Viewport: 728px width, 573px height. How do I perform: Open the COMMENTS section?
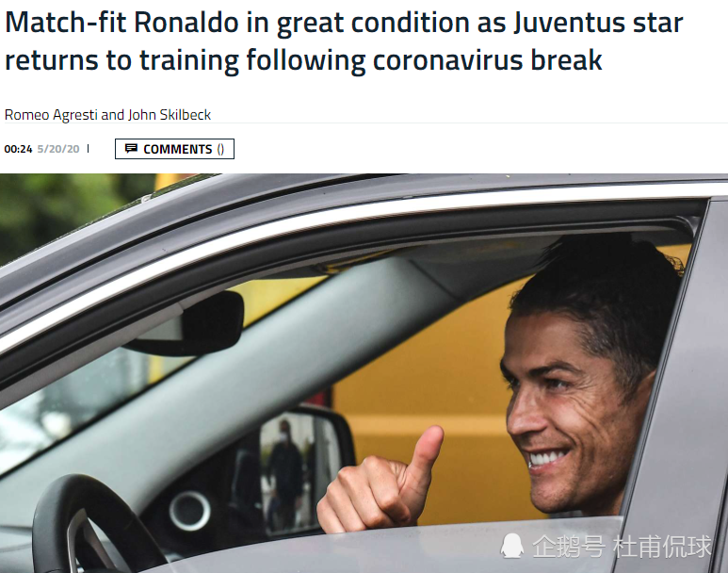pos(174,149)
